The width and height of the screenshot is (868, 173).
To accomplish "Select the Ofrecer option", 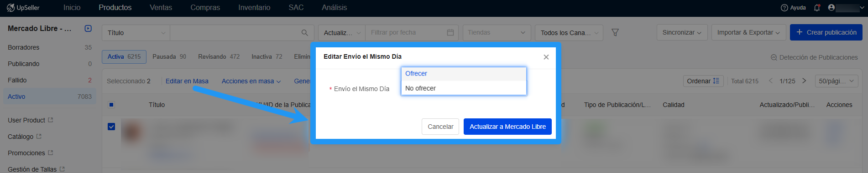I will pyautogui.click(x=464, y=74).
